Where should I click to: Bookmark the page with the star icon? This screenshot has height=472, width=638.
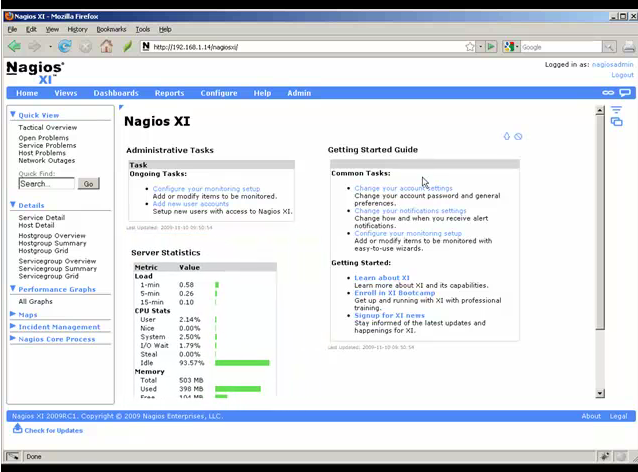[470, 47]
